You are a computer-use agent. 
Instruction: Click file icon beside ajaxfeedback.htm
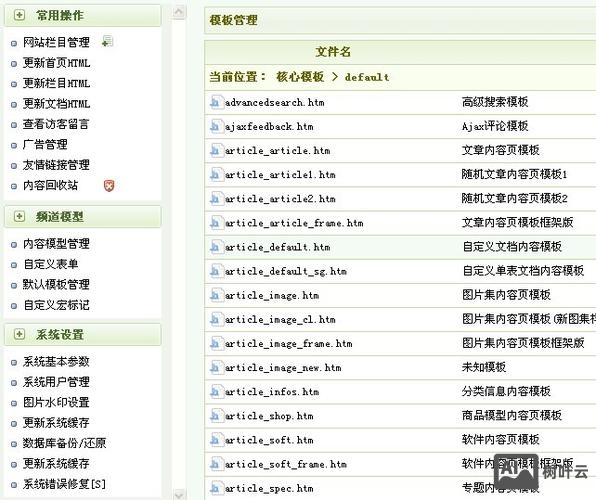[216, 127]
